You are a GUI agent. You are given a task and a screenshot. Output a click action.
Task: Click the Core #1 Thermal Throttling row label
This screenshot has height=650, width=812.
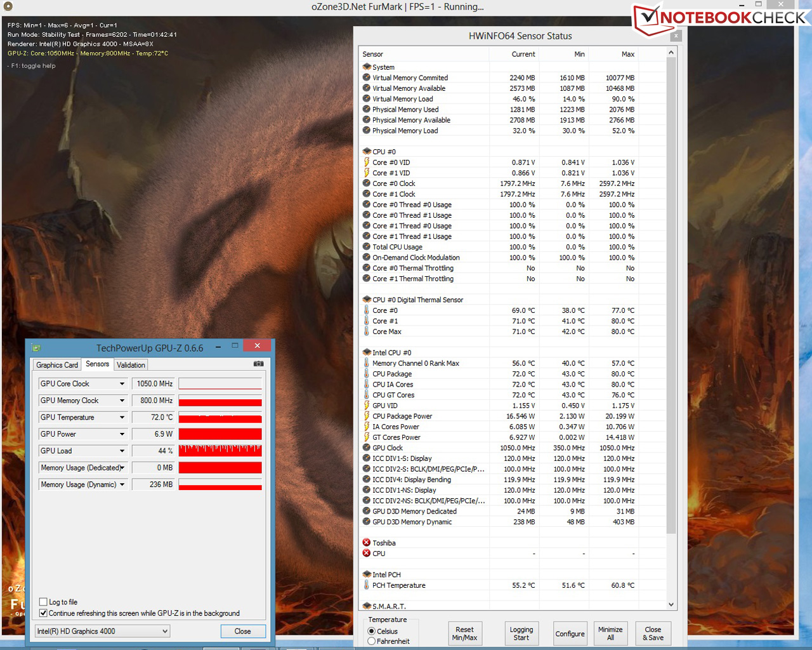click(x=413, y=279)
